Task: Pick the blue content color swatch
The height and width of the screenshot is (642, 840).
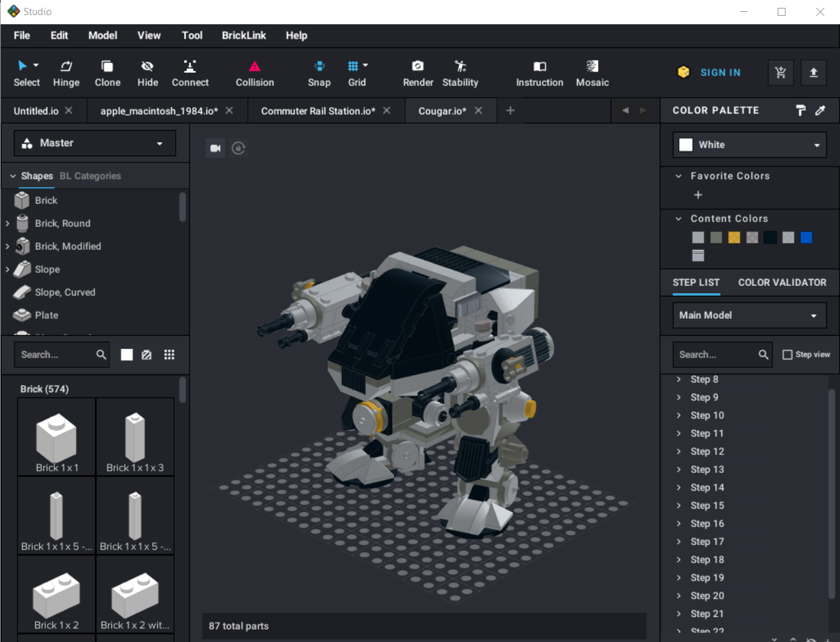Action: (x=807, y=237)
